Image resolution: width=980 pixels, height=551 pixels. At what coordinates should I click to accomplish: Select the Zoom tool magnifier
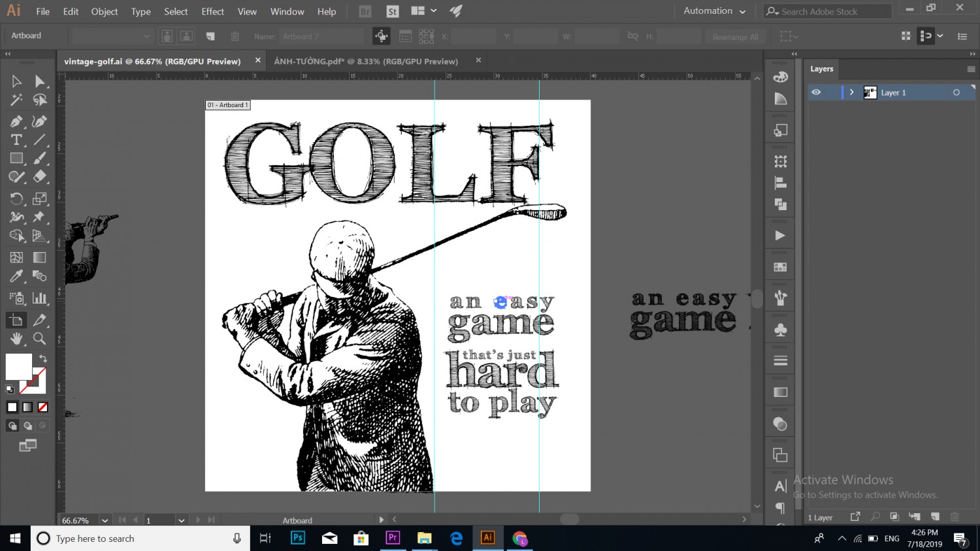click(x=40, y=338)
